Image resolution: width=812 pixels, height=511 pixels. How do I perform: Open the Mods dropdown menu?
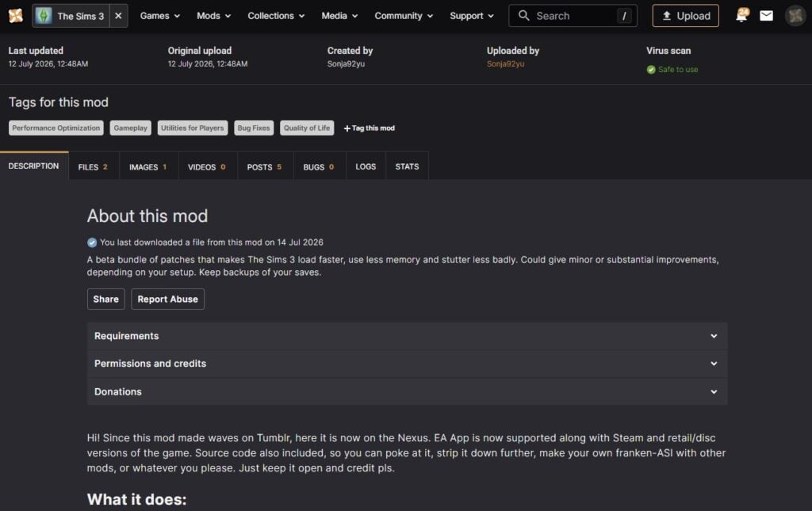click(x=213, y=16)
